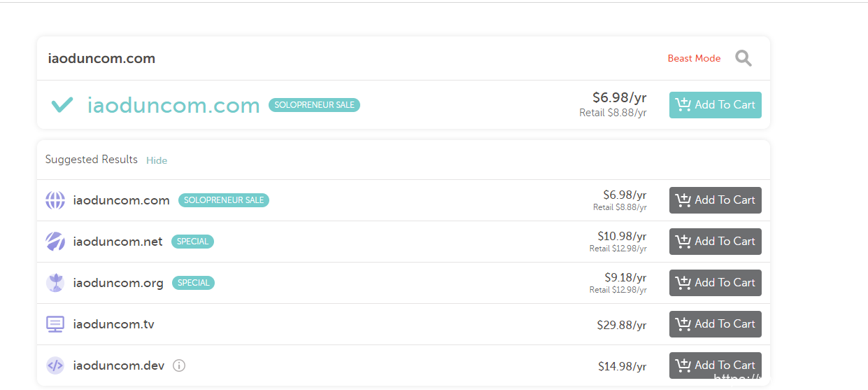The width and height of the screenshot is (868, 390).
Task: Click the .tv monitor icon
Action: coord(55,324)
